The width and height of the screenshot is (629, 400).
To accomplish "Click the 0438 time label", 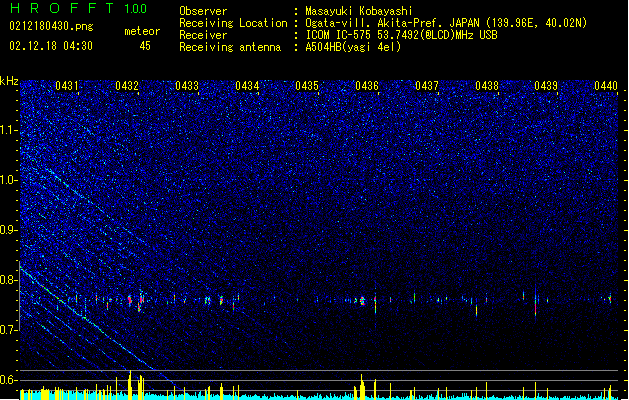I will [487, 85].
